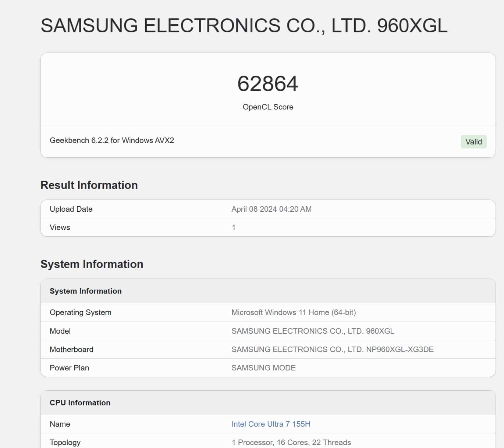Click the Microsoft Windows 11 Home value
Screen dimensions: 504x448
pos(294,312)
